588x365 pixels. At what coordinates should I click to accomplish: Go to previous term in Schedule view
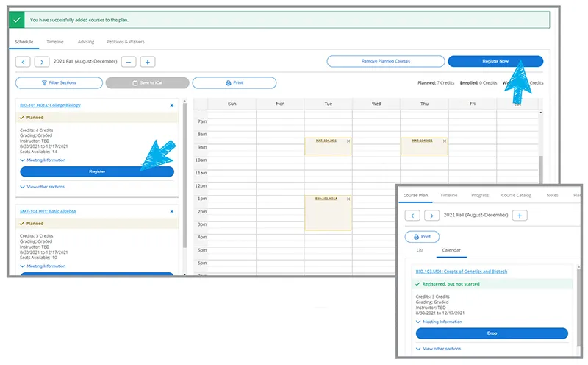[x=24, y=63]
